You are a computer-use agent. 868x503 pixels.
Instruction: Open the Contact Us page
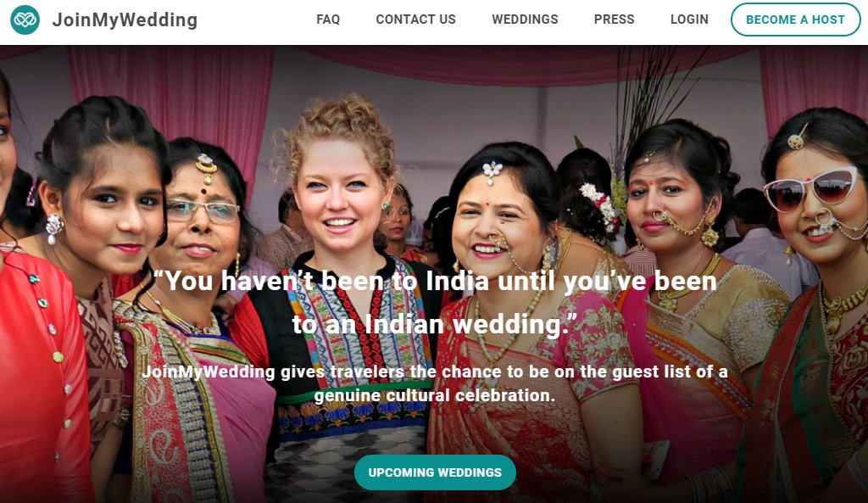tap(415, 20)
